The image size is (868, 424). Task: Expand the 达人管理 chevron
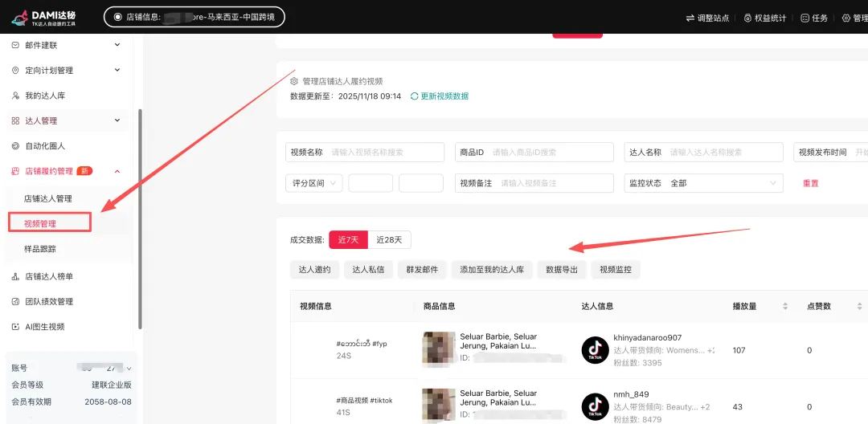tap(117, 120)
